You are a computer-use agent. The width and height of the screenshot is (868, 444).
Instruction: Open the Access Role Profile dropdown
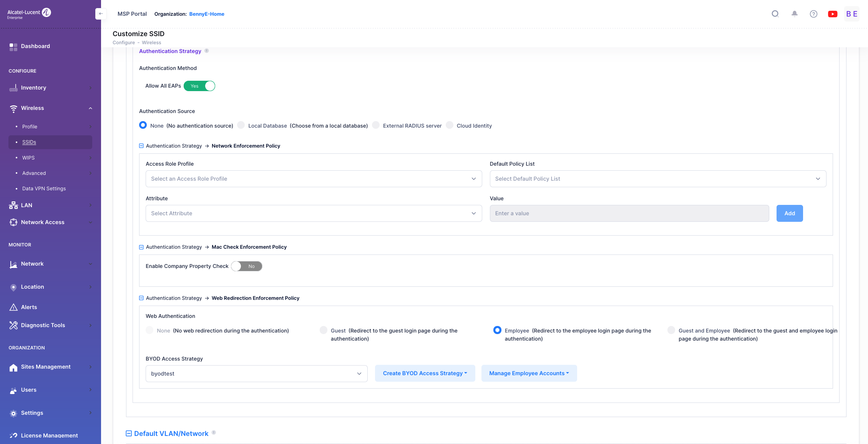coord(314,179)
